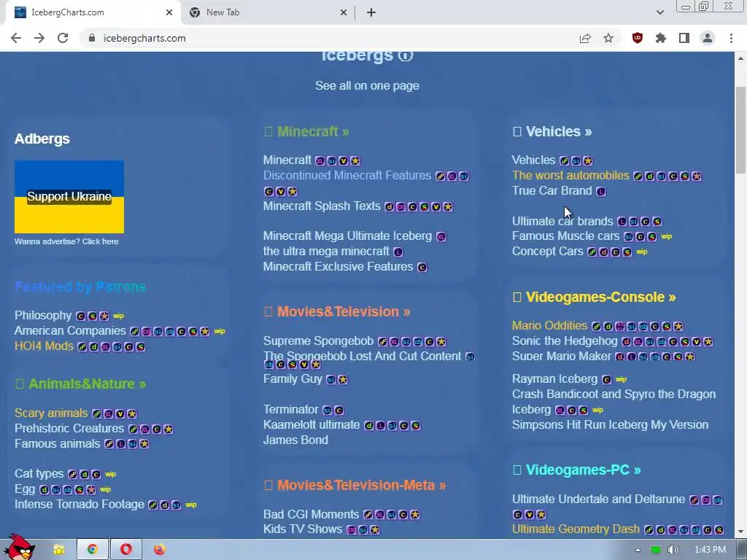The image size is (747, 560).
Task: Click the XL badge next to Minecraft
Action: (x=320, y=161)
